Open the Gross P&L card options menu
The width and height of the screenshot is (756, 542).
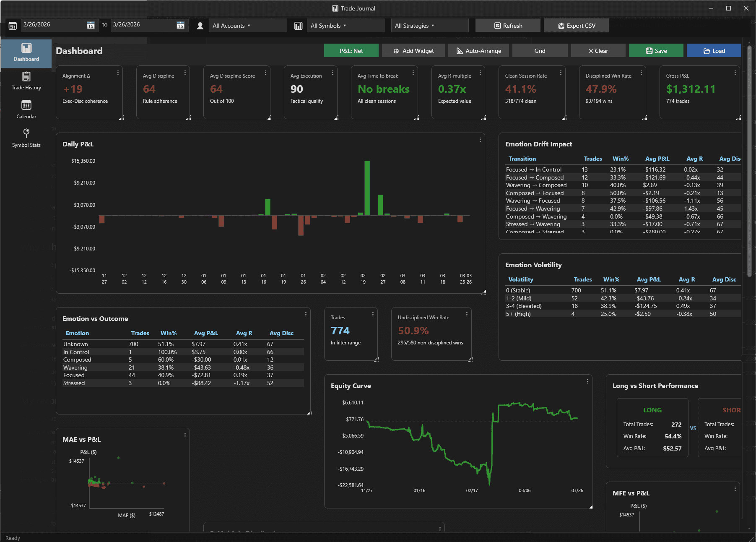click(x=735, y=72)
